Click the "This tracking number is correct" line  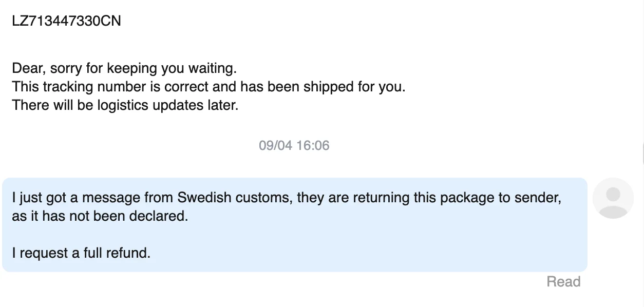[x=209, y=87]
